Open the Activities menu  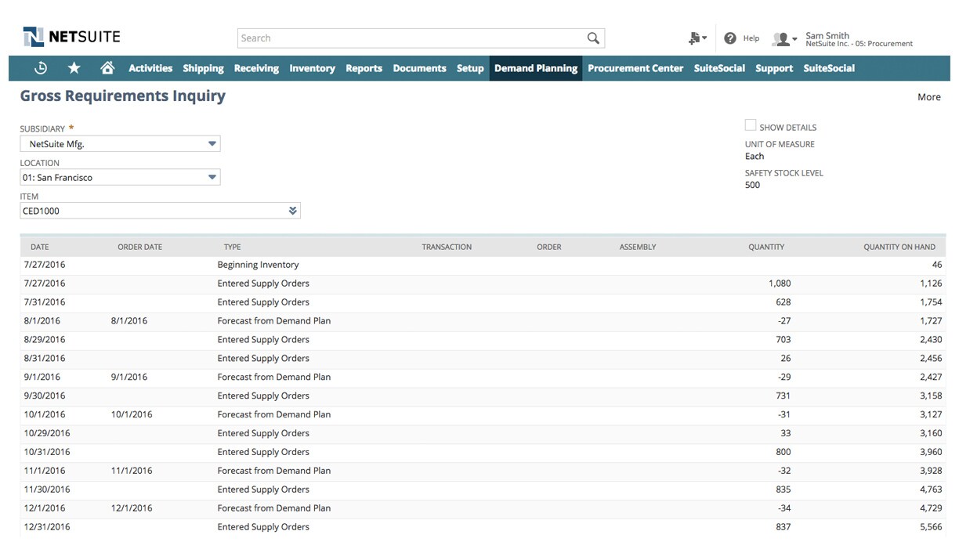pos(150,68)
